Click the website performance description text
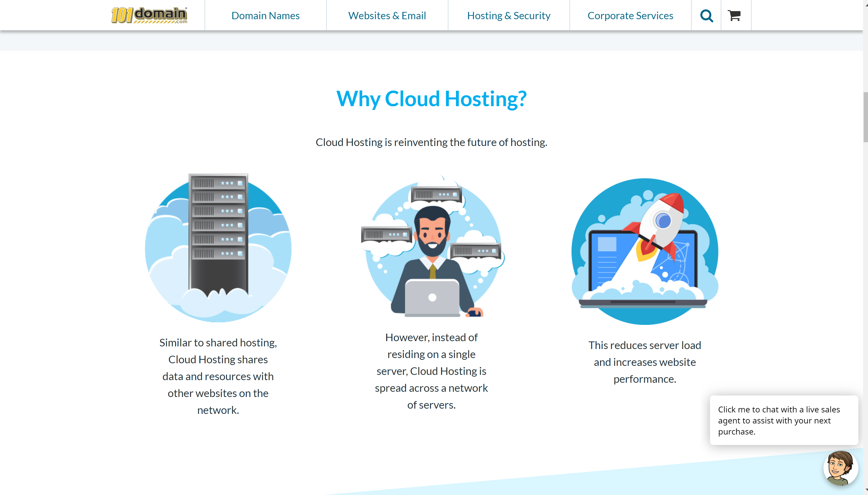This screenshot has height=495, width=868. (x=645, y=362)
